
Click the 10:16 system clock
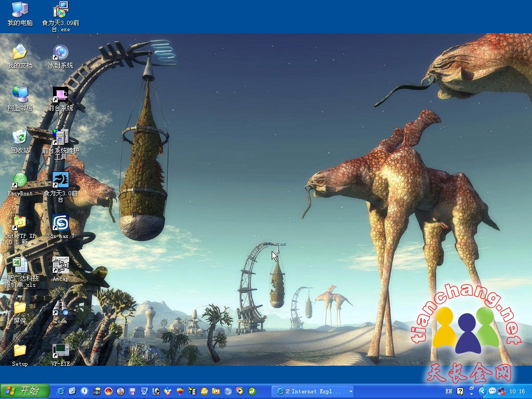tap(517, 392)
